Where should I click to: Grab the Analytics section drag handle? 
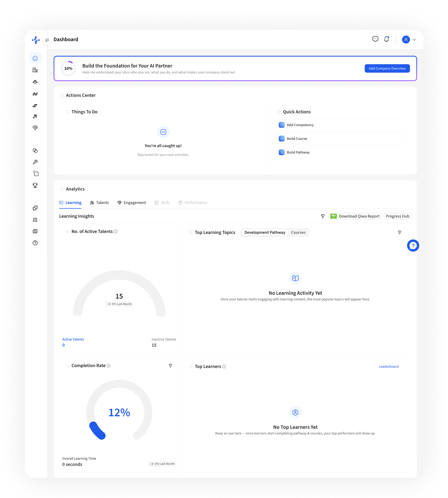click(x=62, y=189)
